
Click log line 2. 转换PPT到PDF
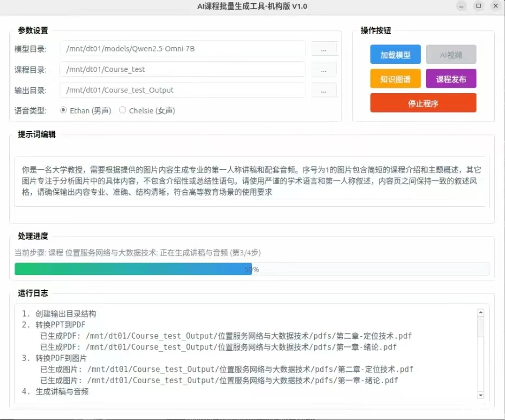[54, 325]
